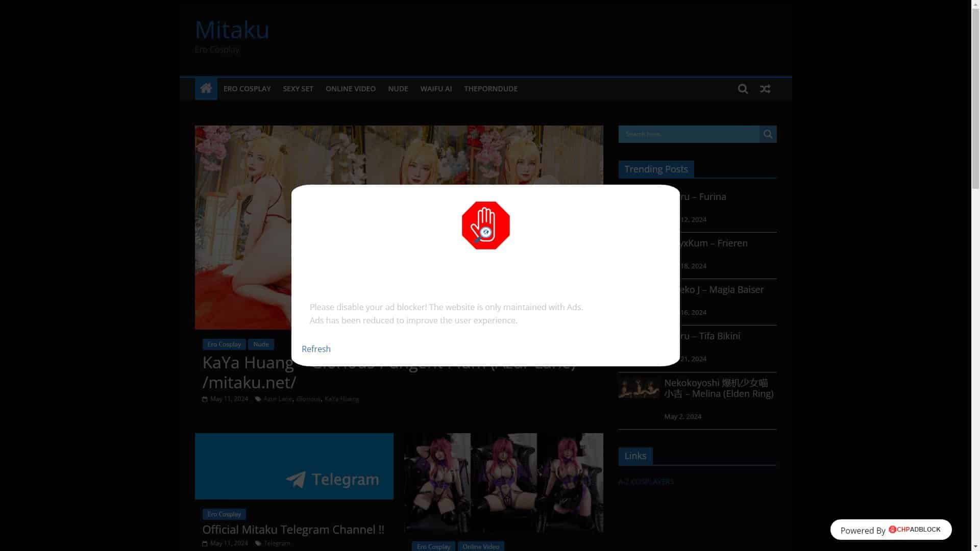Open the Official Mitaku Telegram Channel post
Screen dimensions: 980x551
(293, 530)
